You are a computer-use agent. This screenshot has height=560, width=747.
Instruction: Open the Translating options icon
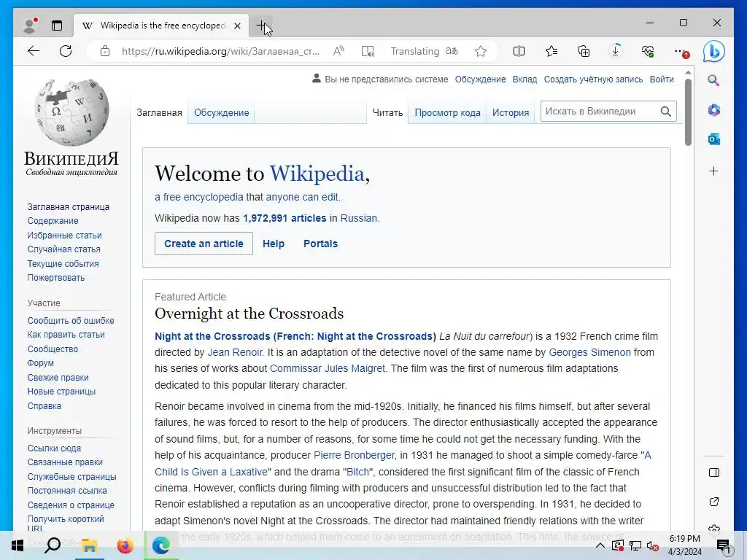tap(452, 51)
